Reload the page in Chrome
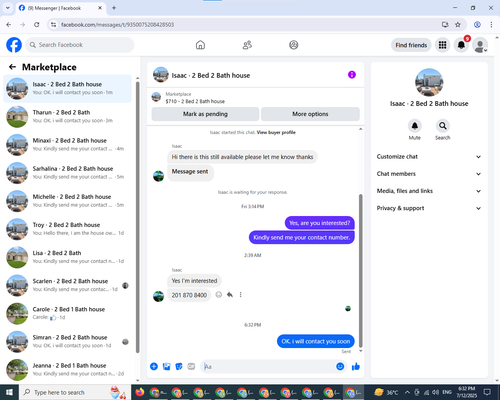The height and width of the screenshot is (400, 500). click(x=37, y=25)
